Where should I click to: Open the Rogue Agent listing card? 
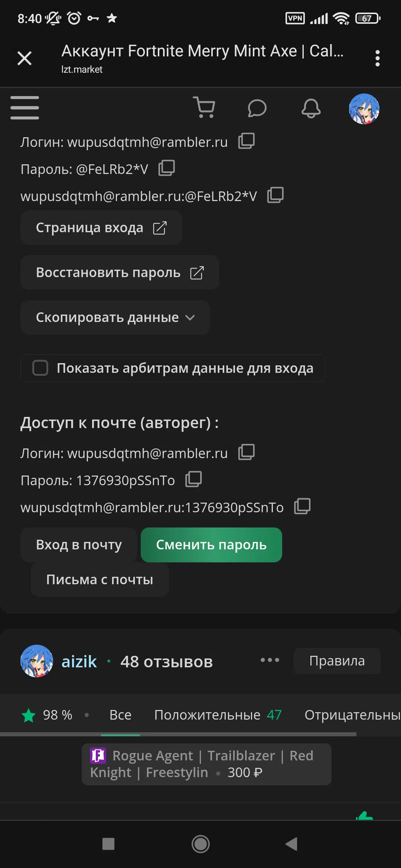pyautogui.click(x=206, y=765)
